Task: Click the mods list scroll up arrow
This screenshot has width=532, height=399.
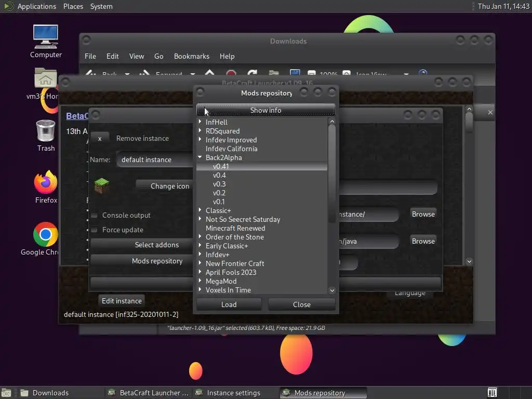Action: click(x=332, y=122)
